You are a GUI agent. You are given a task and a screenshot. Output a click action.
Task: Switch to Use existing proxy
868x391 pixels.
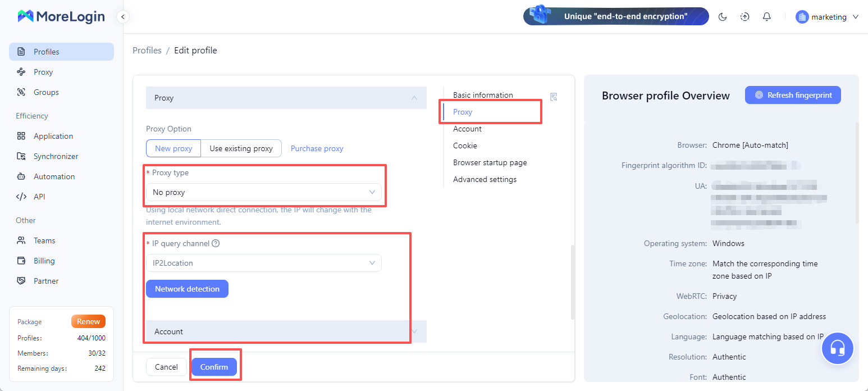[x=241, y=148]
